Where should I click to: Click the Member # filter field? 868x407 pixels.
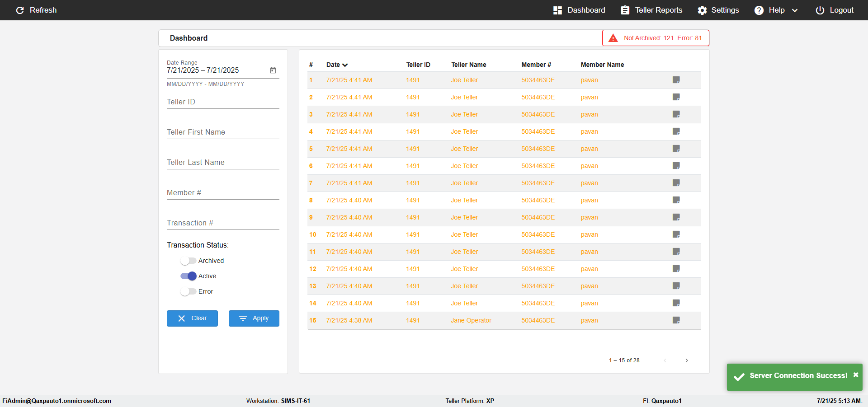223,193
